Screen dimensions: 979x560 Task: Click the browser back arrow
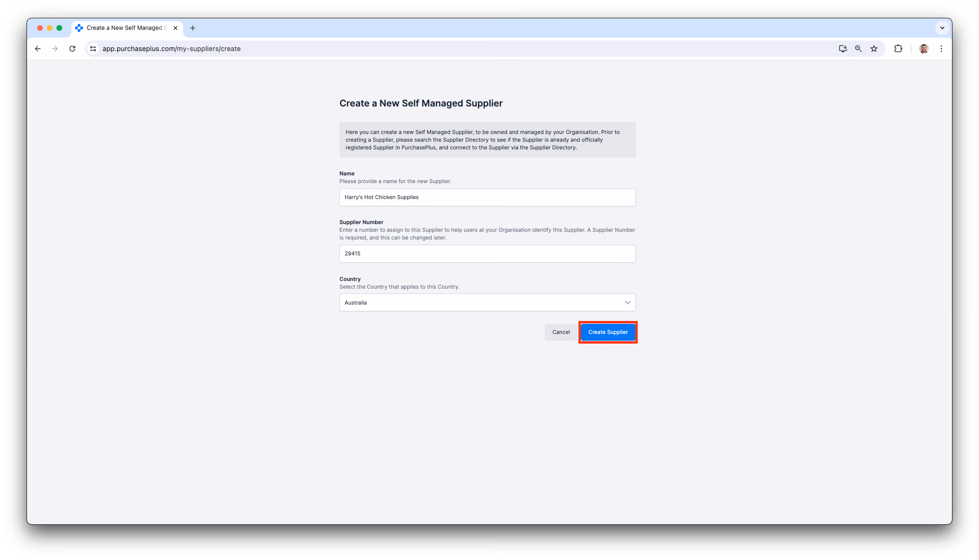[x=38, y=49]
